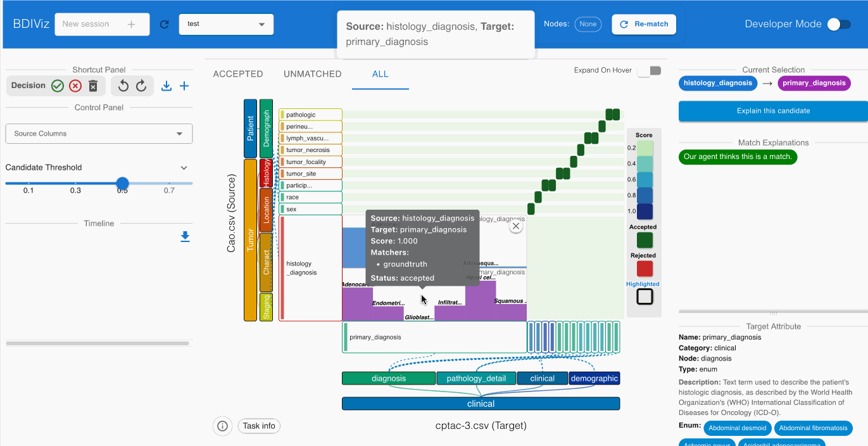Redo the last undone action
868x446 pixels.
tap(141, 85)
